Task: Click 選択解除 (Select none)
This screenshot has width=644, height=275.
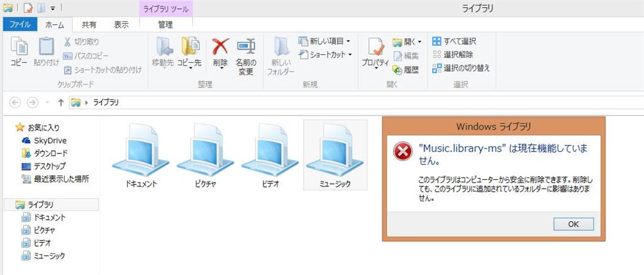Action: click(x=453, y=54)
